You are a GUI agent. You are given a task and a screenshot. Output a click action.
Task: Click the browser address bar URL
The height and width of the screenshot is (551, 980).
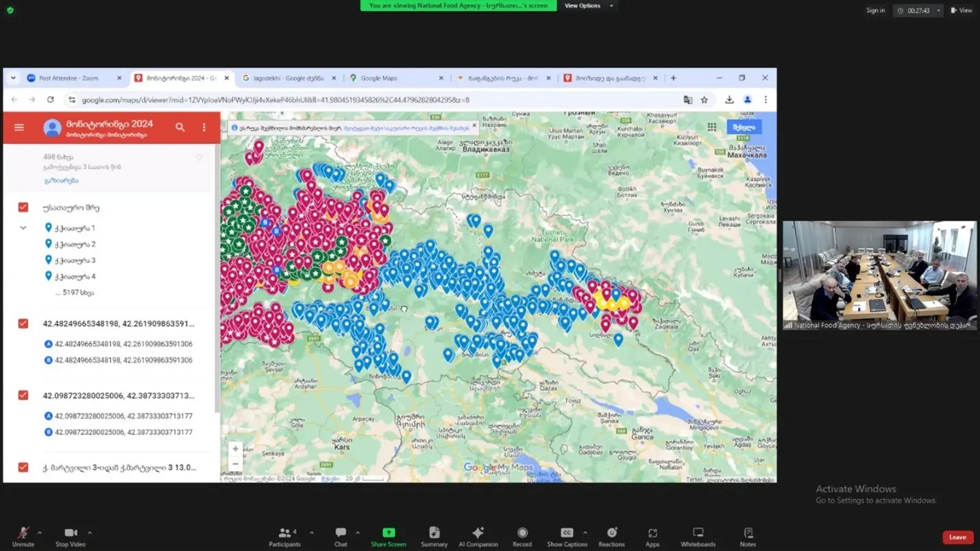[275, 100]
